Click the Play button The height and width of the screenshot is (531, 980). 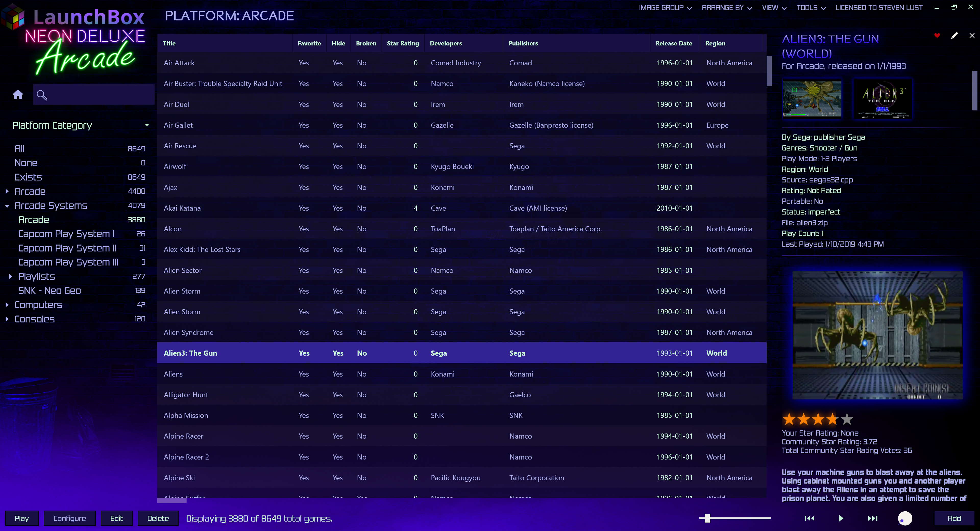[22, 518]
